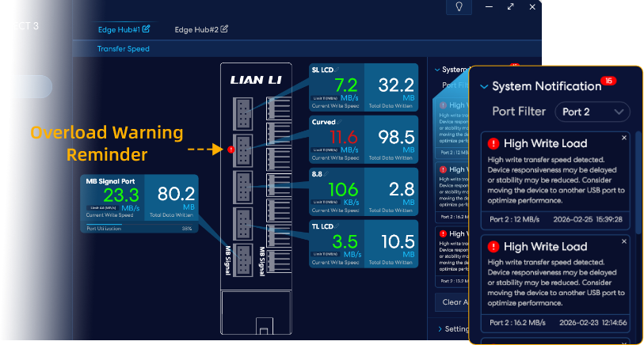Click the 106 KB/s write speed value
Screen dimensions: 644x345
[343, 190]
